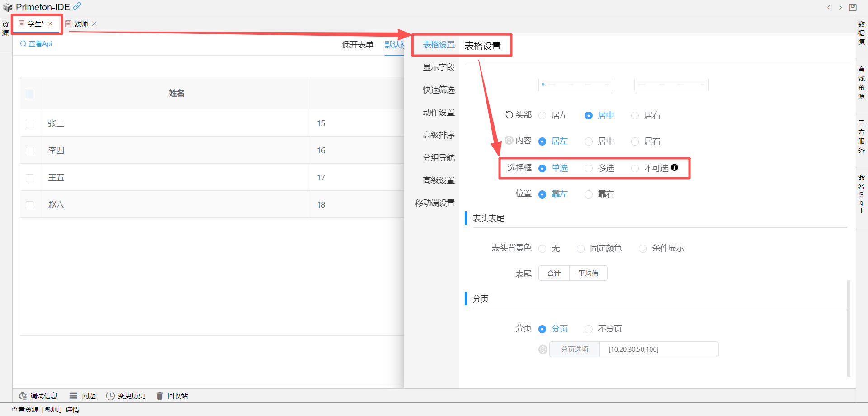Click the info icon next to 不可选
The height and width of the screenshot is (416, 868).
tap(675, 167)
